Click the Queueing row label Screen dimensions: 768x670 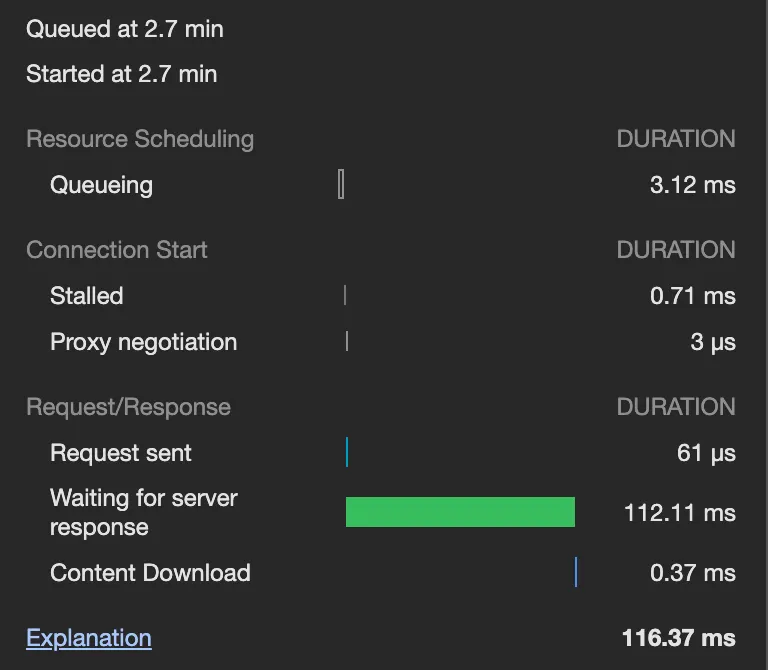point(101,185)
